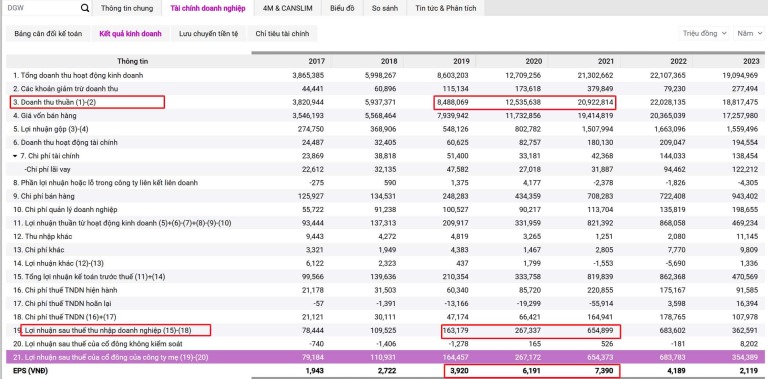
Task: Click the 2020 column header
Action: click(x=534, y=62)
